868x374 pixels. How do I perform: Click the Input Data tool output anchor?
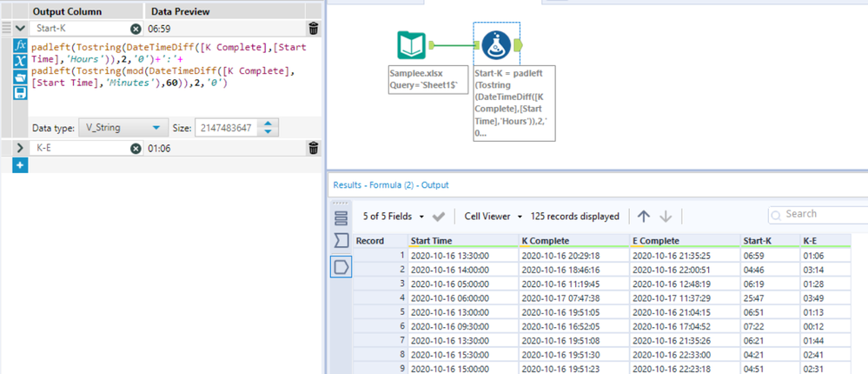[433, 45]
